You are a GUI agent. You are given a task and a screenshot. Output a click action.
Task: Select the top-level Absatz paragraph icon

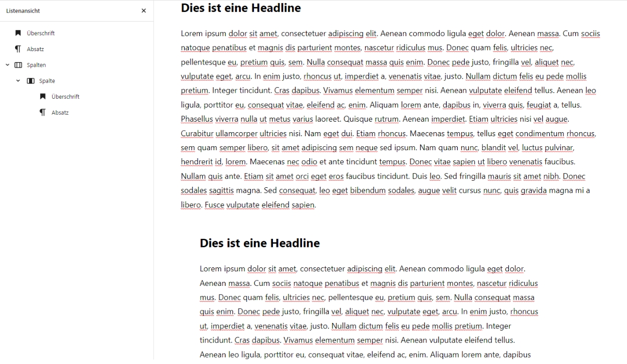[x=18, y=49]
